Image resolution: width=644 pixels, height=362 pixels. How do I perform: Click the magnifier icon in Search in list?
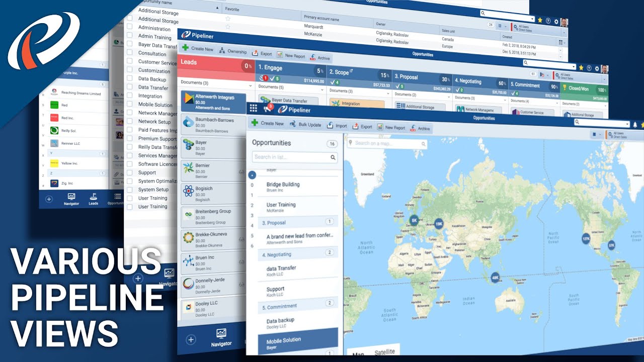(333, 158)
